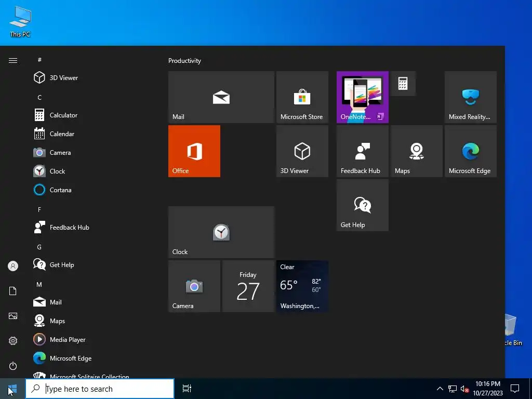The width and height of the screenshot is (532, 399).
Task: Open the Get Help tile
Action: click(x=362, y=205)
